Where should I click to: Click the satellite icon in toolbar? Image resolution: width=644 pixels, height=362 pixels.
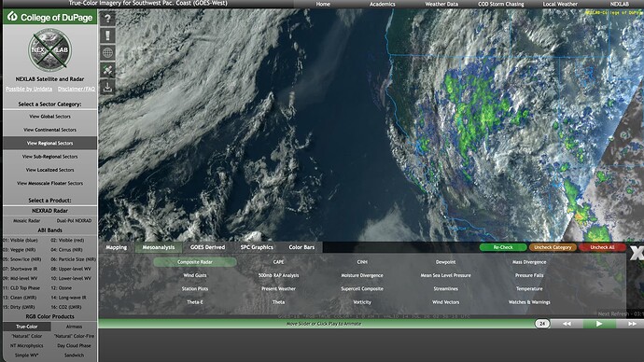(107, 70)
